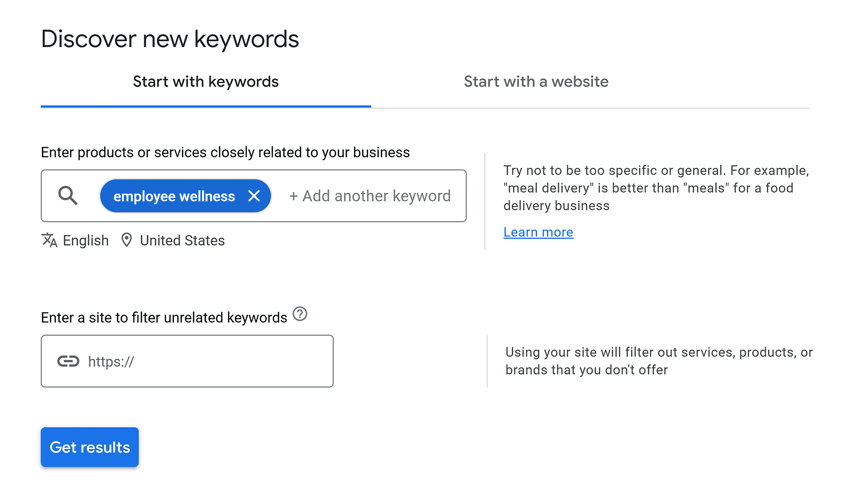Focus the https:// site filter field
This screenshot has height=504, width=856.
click(x=187, y=361)
